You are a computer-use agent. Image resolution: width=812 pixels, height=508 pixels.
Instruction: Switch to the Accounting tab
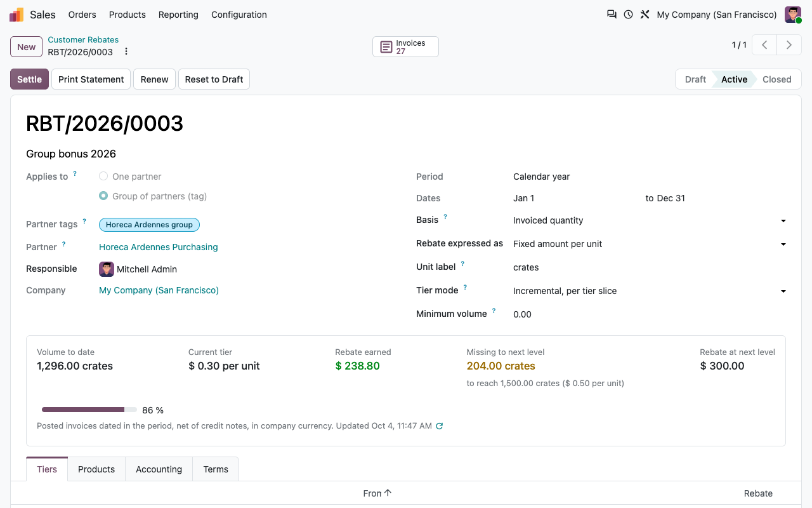point(159,469)
